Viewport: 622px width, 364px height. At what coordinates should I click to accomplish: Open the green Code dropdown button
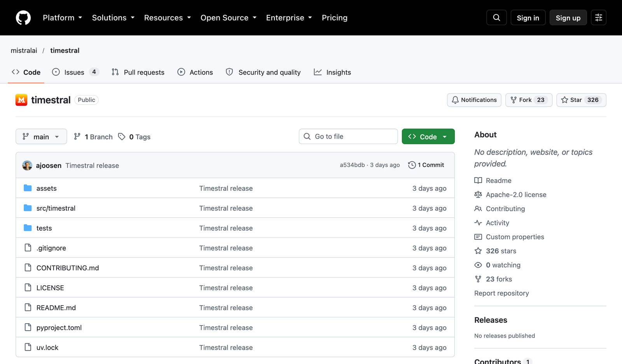tap(428, 136)
